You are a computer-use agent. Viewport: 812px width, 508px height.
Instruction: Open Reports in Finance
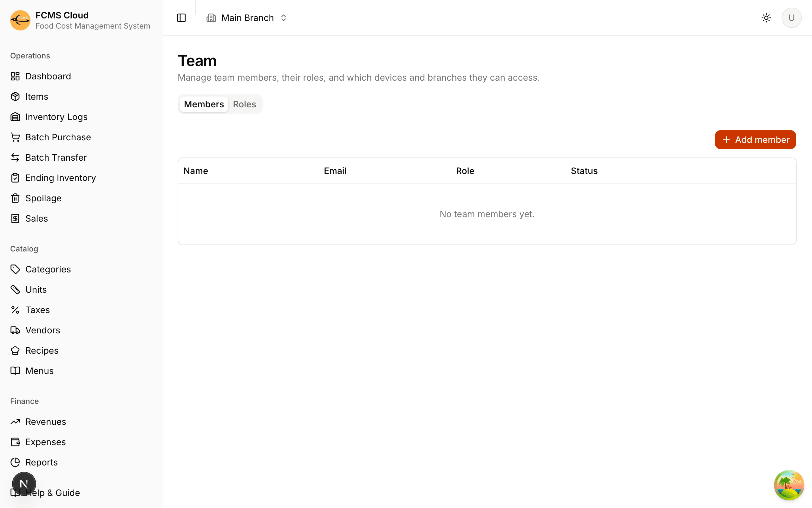[x=81, y=462]
